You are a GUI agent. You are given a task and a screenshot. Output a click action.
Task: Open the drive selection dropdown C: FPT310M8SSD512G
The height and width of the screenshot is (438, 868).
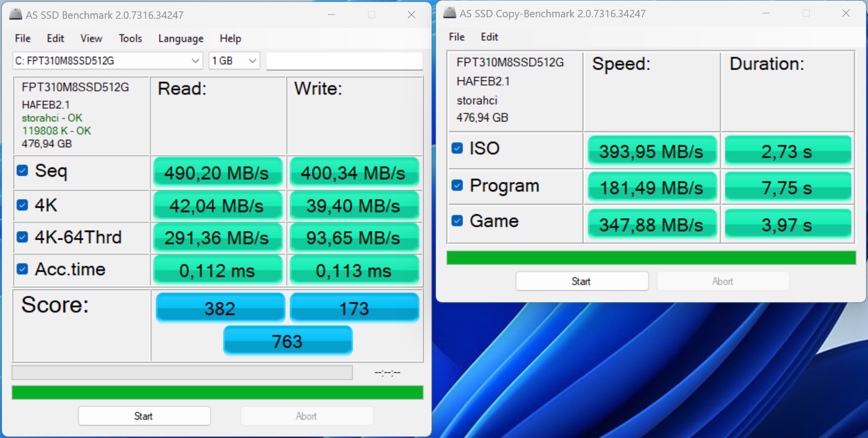tap(108, 61)
